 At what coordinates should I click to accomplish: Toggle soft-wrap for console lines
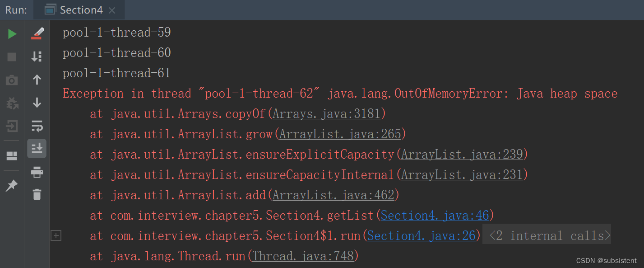coord(37,126)
